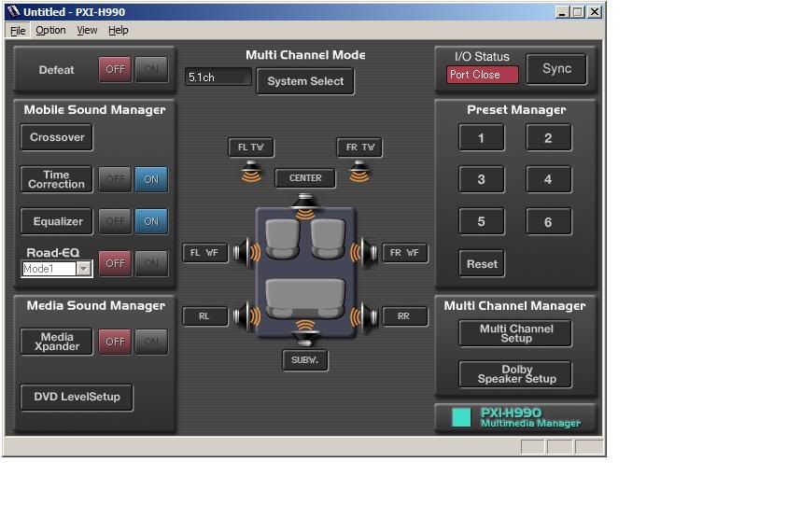Open the Option menu
Screen dimensions: 801x532
click(x=50, y=31)
